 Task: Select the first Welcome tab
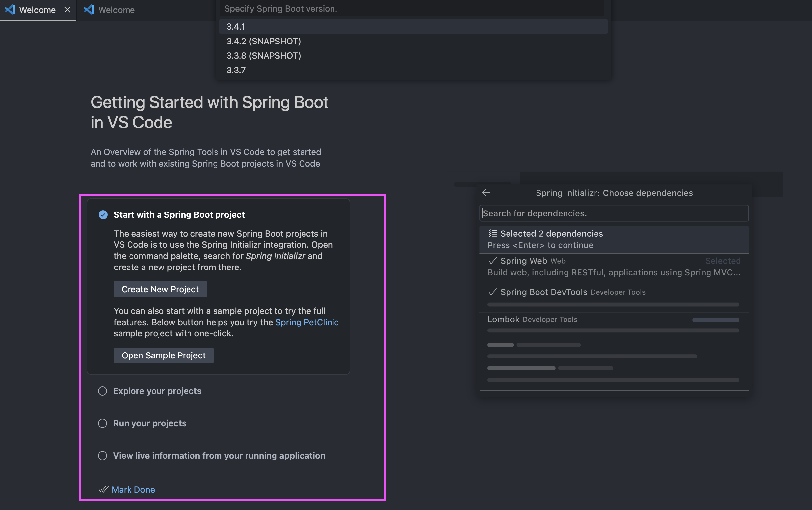click(x=38, y=10)
